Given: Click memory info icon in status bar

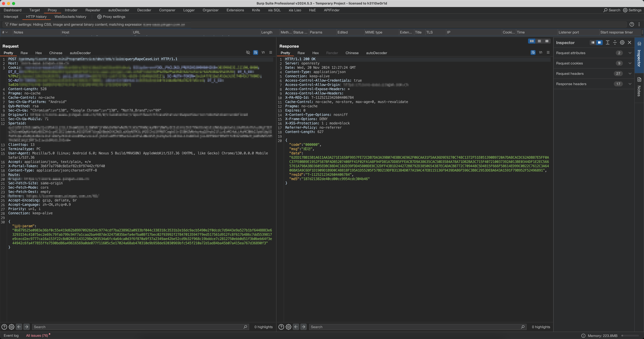Looking at the screenshot, I should coord(583,336).
